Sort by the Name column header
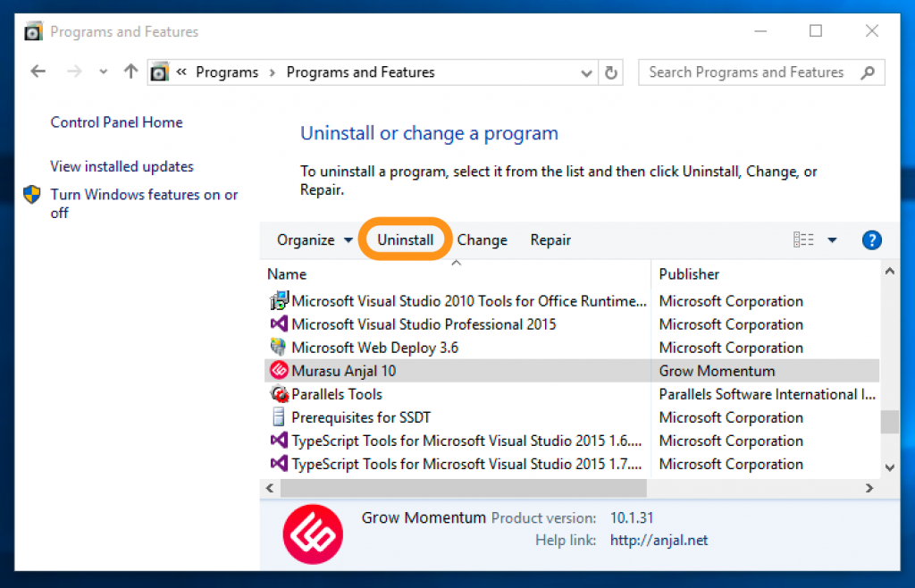Viewport: 915px width, 588px height. point(287,274)
